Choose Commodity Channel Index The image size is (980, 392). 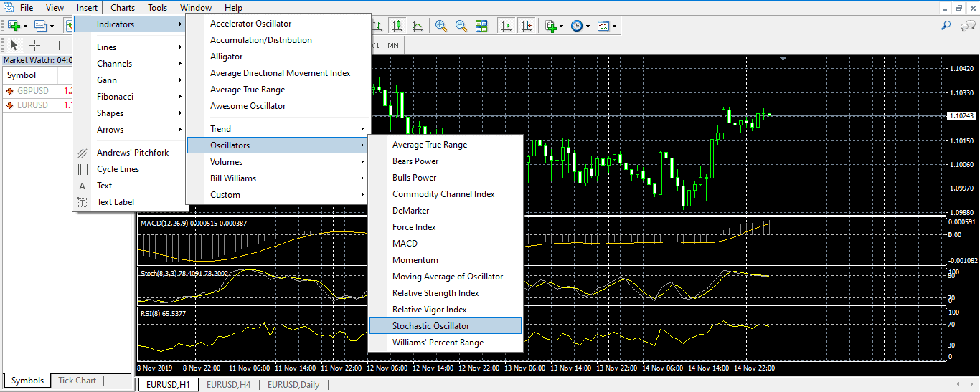pyautogui.click(x=446, y=194)
